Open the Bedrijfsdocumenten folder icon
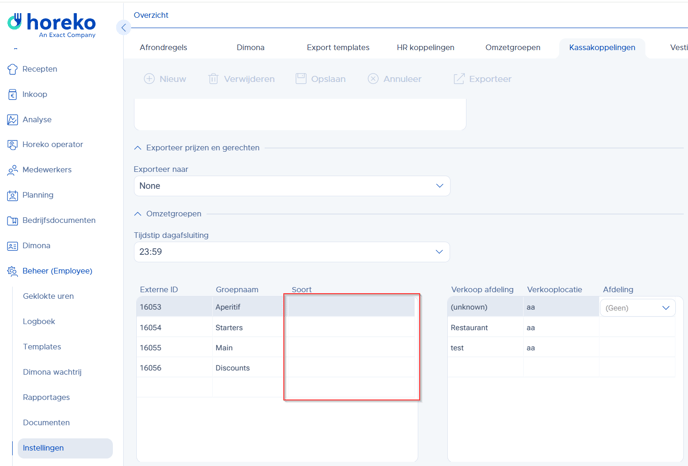The width and height of the screenshot is (688, 466). pos(12,220)
